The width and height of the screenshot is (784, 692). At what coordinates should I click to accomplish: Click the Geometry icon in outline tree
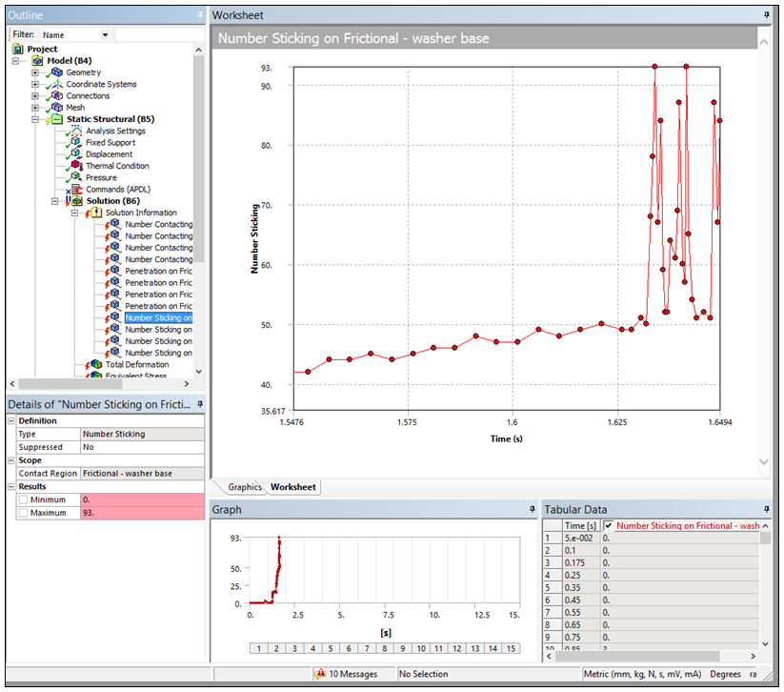[x=56, y=72]
